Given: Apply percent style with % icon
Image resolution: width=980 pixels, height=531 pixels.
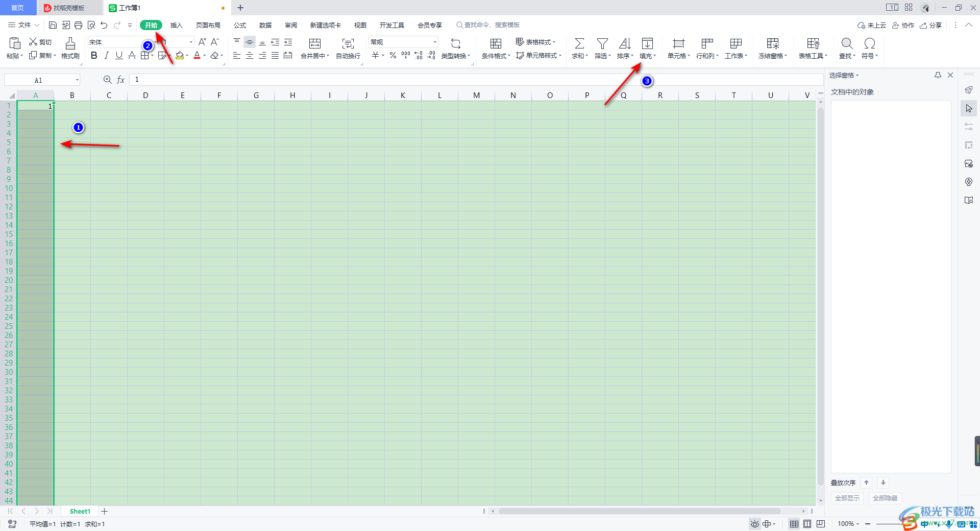Looking at the screenshot, I should click(x=393, y=55).
